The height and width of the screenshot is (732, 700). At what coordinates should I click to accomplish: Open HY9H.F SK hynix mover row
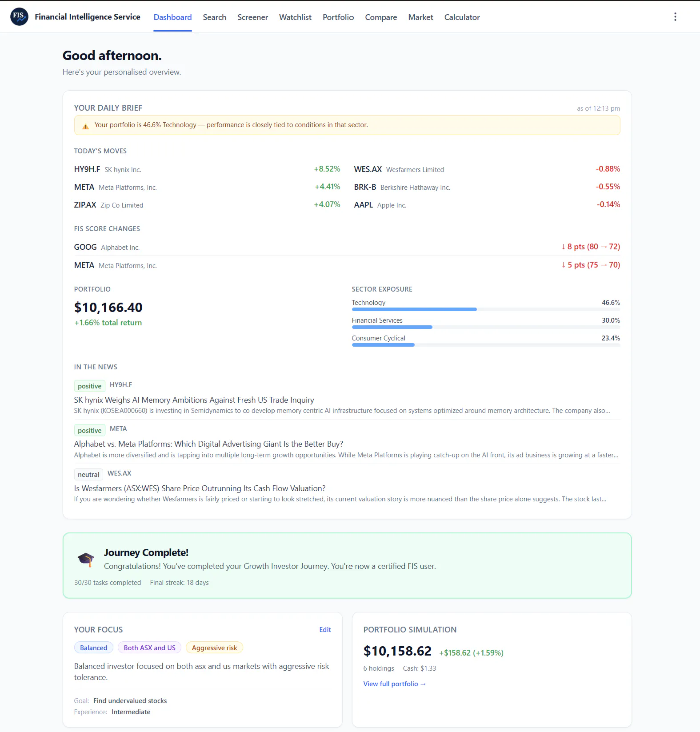pyautogui.click(x=207, y=169)
